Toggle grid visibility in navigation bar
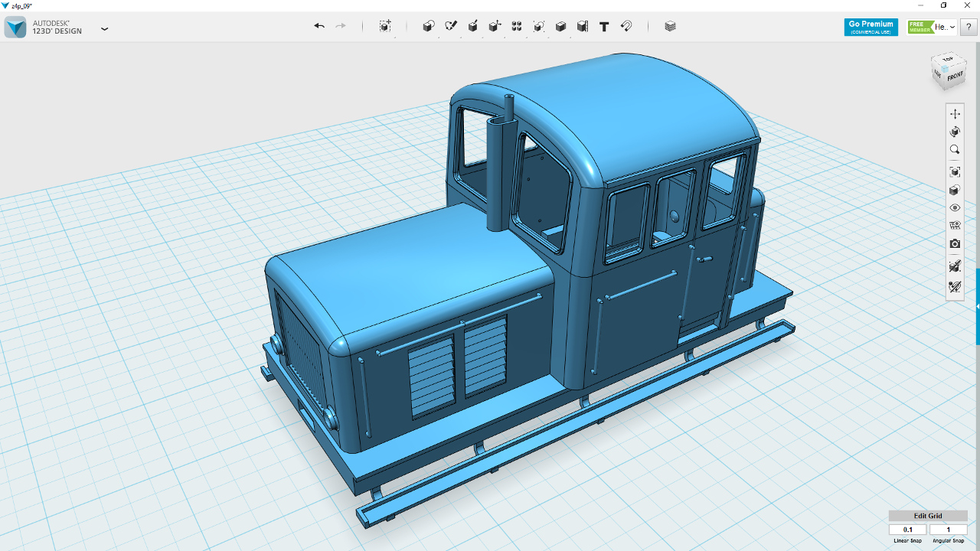Image resolution: width=980 pixels, height=551 pixels. (955, 226)
